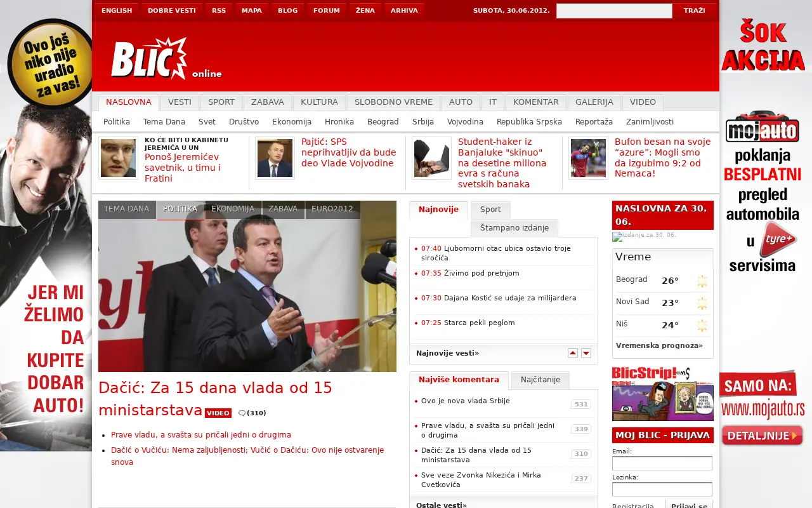Viewport: 812px width, 508px height.
Task: Select the IT main tab
Action: 493,102
